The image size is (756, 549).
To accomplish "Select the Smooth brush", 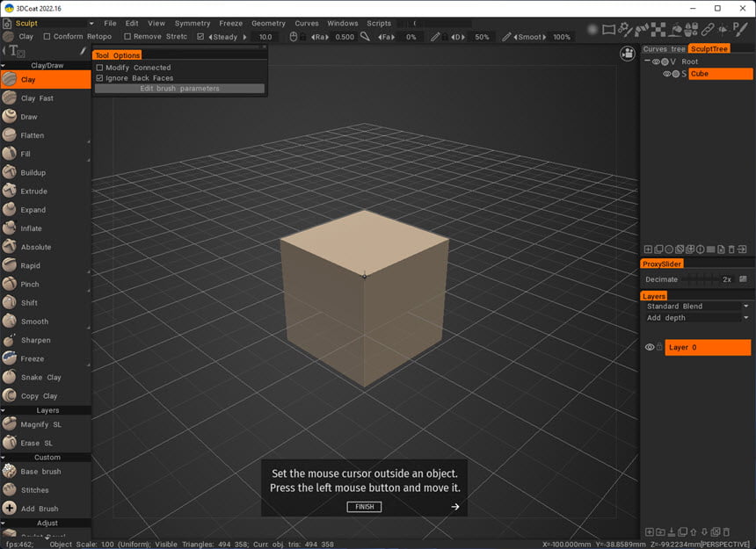I will point(46,321).
